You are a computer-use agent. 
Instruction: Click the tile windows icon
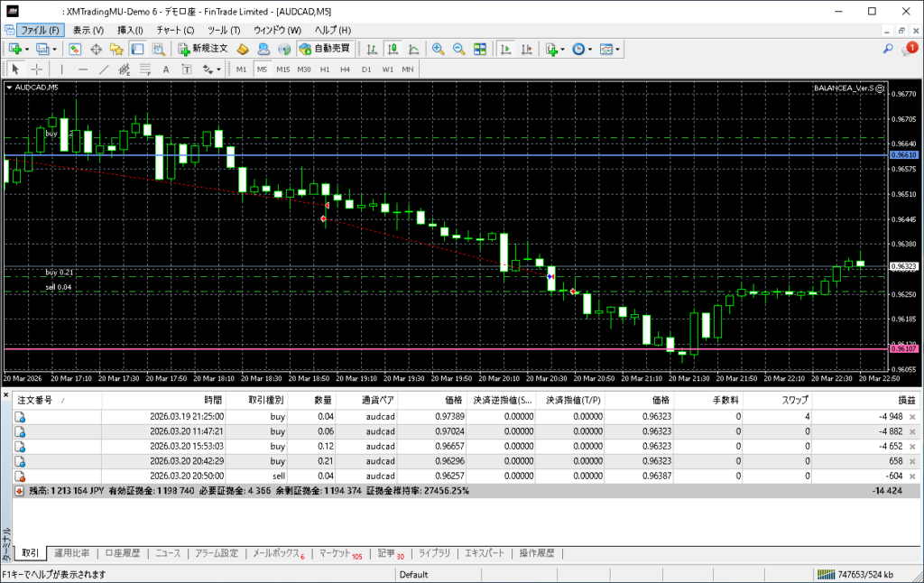coord(480,49)
